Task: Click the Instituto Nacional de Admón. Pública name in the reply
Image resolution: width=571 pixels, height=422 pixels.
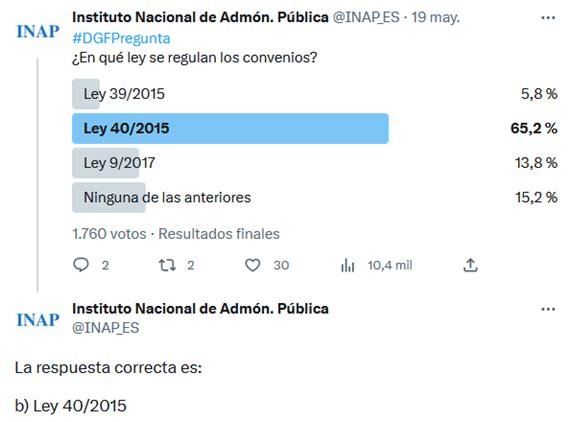Action: [x=200, y=309]
